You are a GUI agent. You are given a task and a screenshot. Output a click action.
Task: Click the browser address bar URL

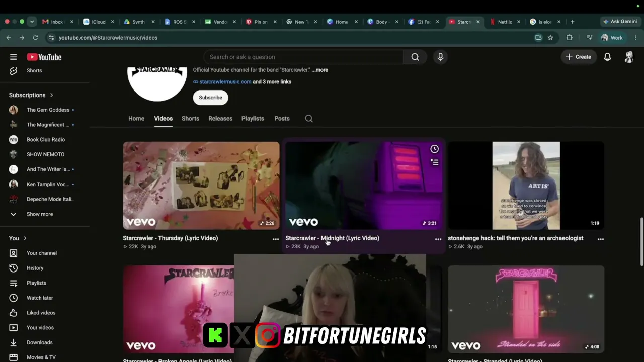coord(108,38)
